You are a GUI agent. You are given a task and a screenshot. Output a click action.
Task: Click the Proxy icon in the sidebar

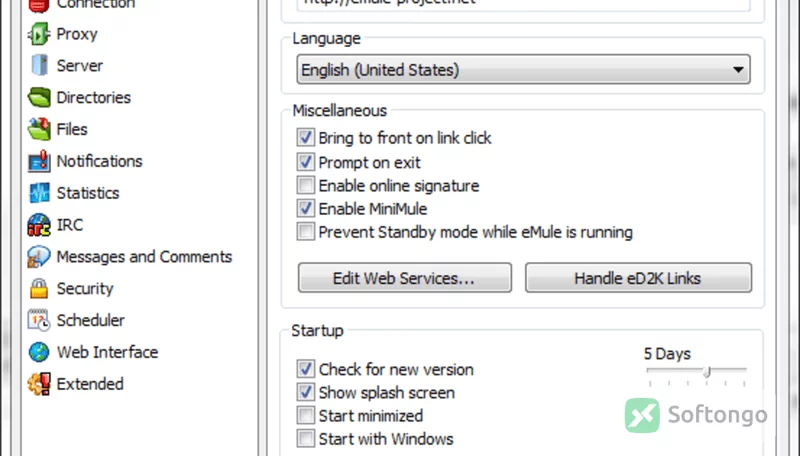[39, 34]
